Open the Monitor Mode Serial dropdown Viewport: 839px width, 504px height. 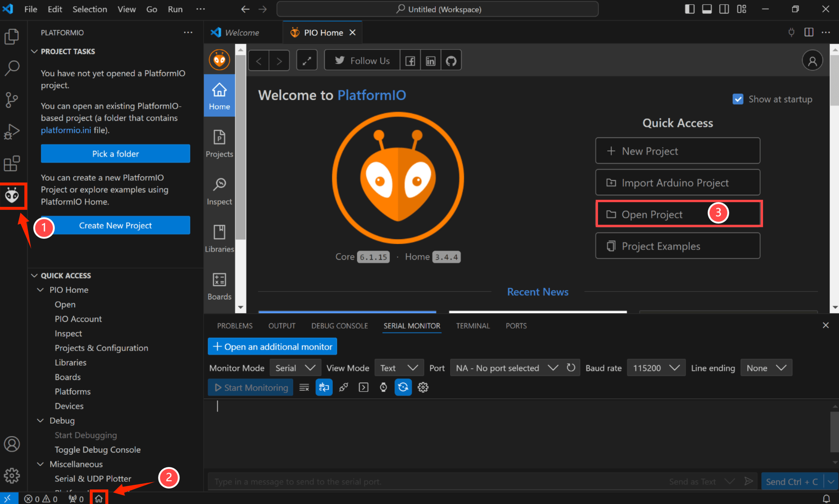click(x=295, y=368)
